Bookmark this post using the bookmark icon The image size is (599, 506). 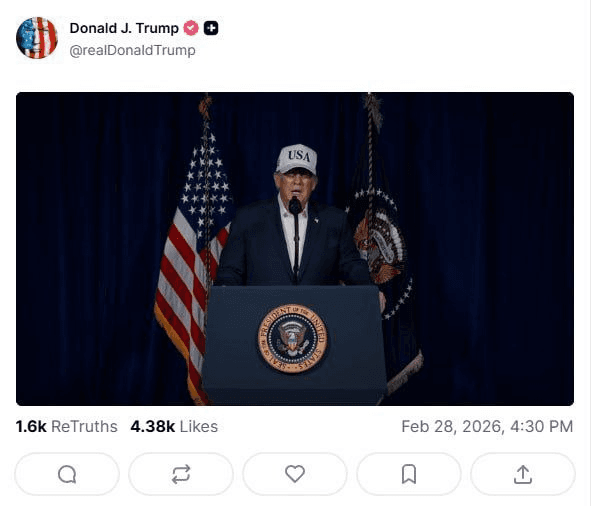click(x=409, y=474)
